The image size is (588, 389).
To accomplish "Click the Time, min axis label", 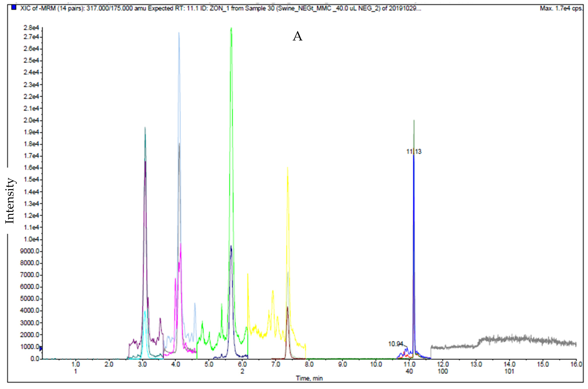I will (309, 378).
